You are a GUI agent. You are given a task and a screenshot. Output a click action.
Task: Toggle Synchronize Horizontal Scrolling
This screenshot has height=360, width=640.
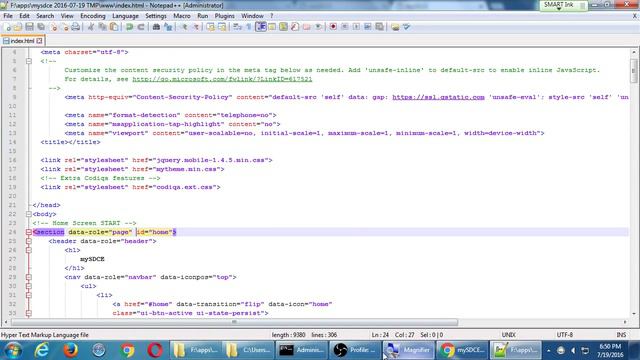point(222,27)
